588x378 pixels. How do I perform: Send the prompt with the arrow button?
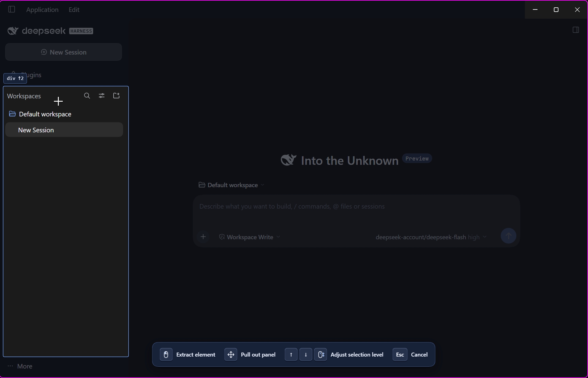[508, 236]
